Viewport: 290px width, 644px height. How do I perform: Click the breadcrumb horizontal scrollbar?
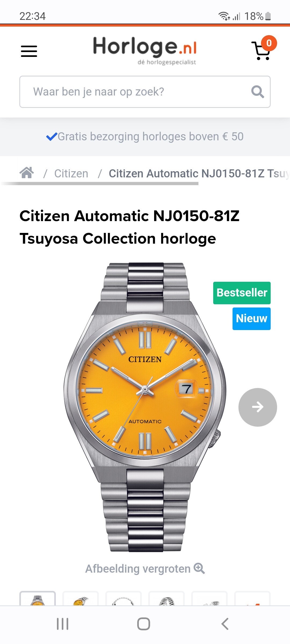tap(100, 184)
